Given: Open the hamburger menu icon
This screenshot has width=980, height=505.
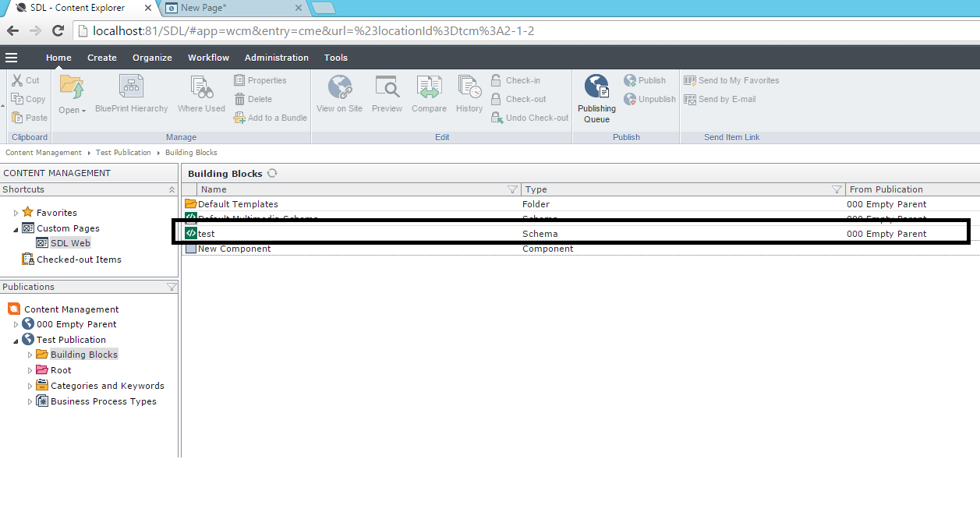Looking at the screenshot, I should (x=11, y=58).
